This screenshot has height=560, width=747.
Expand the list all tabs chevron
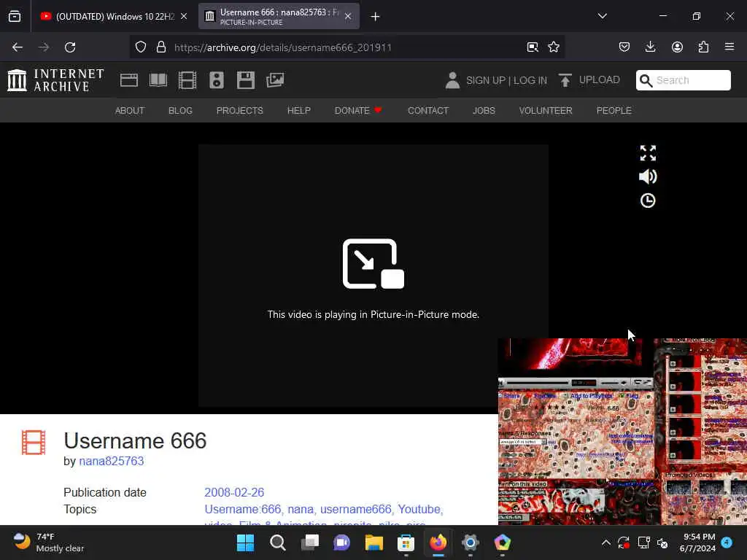pos(602,16)
